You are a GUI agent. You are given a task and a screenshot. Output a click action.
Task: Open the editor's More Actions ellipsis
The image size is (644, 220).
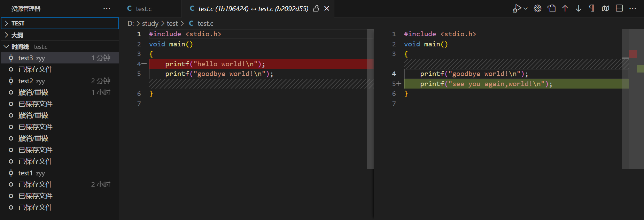(x=633, y=8)
